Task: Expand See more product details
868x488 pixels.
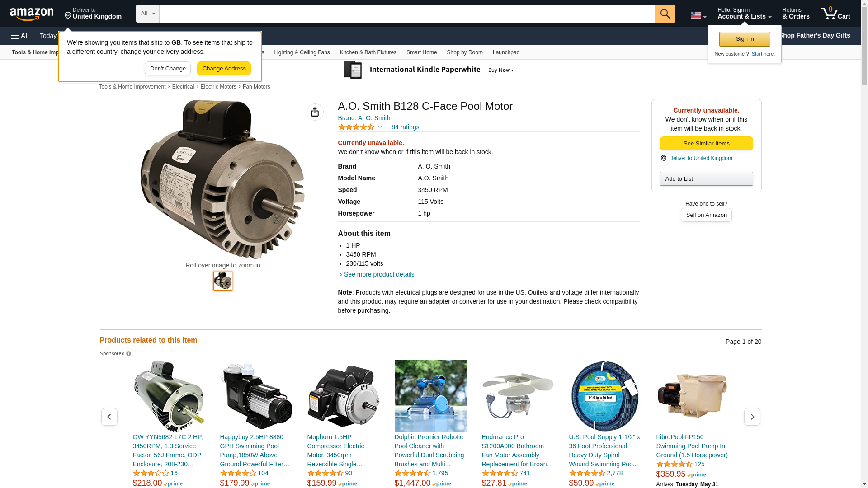Action: coord(379,274)
